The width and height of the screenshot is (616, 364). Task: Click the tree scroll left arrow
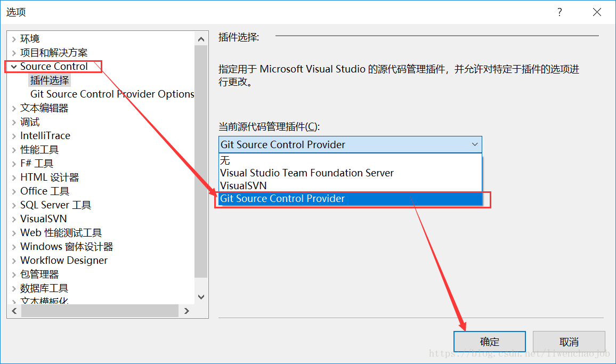click(x=14, y=311)
